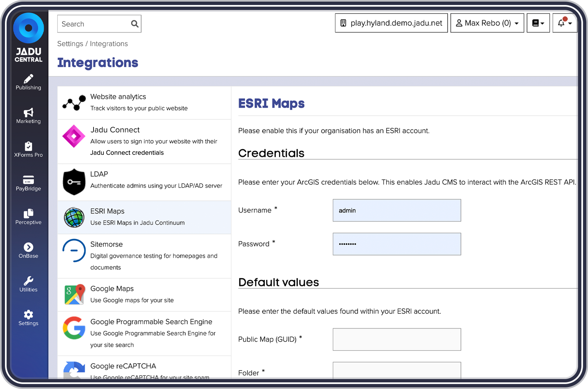Click the Credentials section heading
This screenshot has height=389, width=588.
pyautogui.click(x=271, y=153)
